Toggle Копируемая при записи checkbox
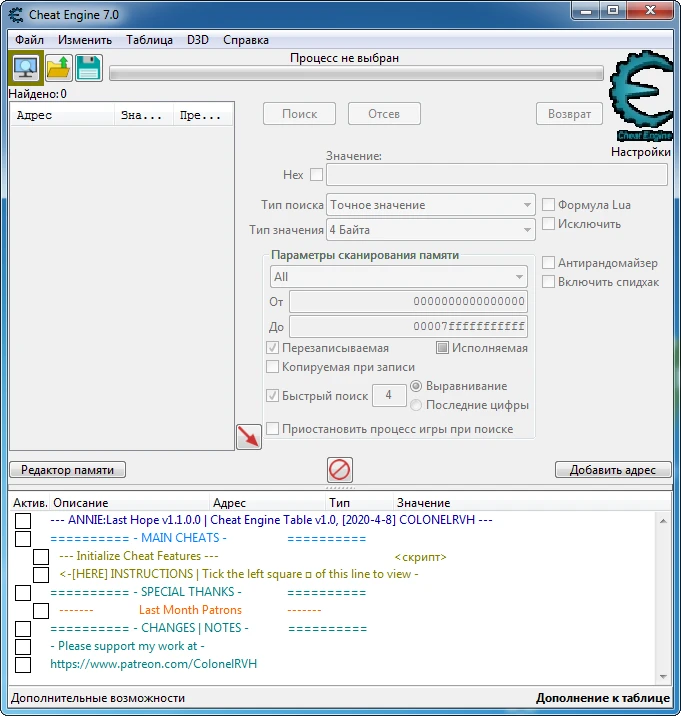Image resolution: width=681 pixels, height=716 pixels. pyautogui.click(x=272, y=367)
